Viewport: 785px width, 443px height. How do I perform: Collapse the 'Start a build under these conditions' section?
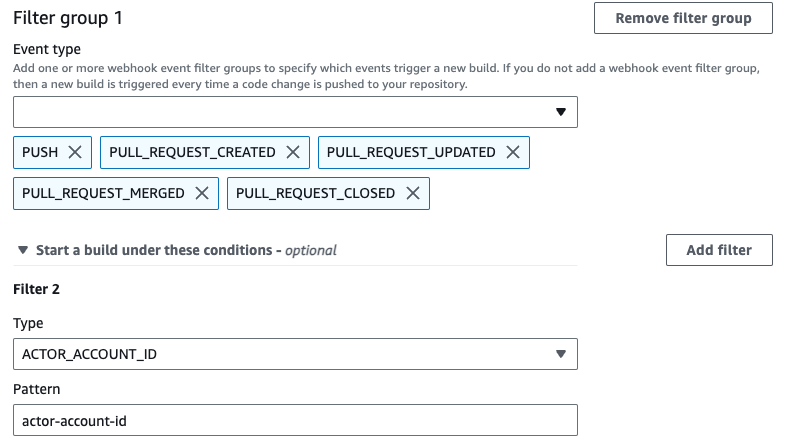pyautogui.click(x=23, y=250)
